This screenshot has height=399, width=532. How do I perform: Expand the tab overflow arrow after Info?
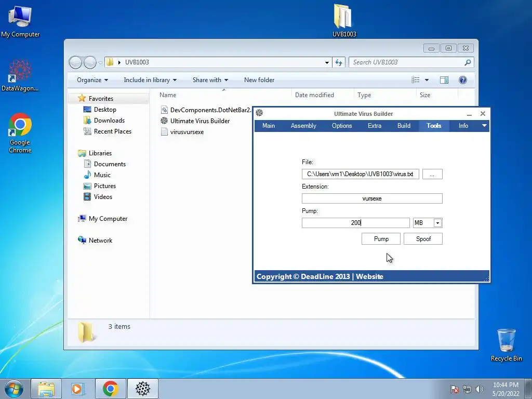click(x=484, y=126)
